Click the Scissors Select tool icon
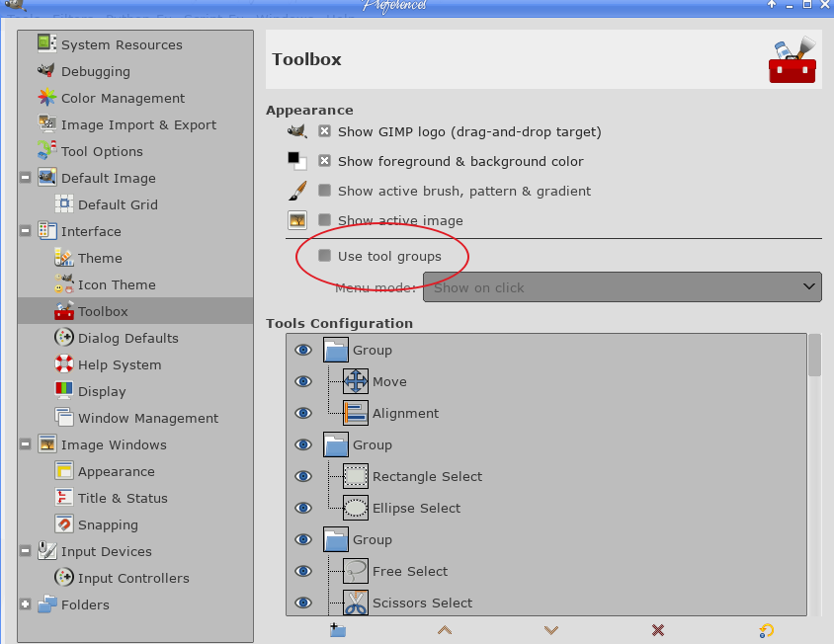 (x=356, y=603)
